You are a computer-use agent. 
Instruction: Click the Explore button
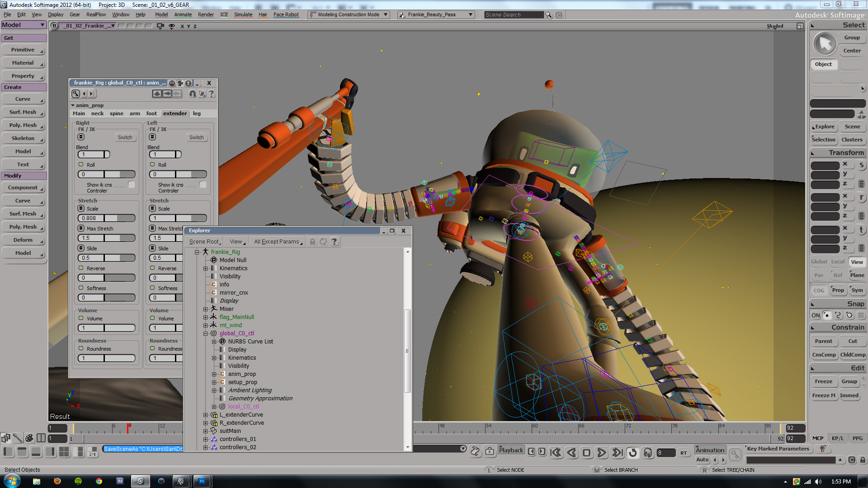[x=825, y=127]
